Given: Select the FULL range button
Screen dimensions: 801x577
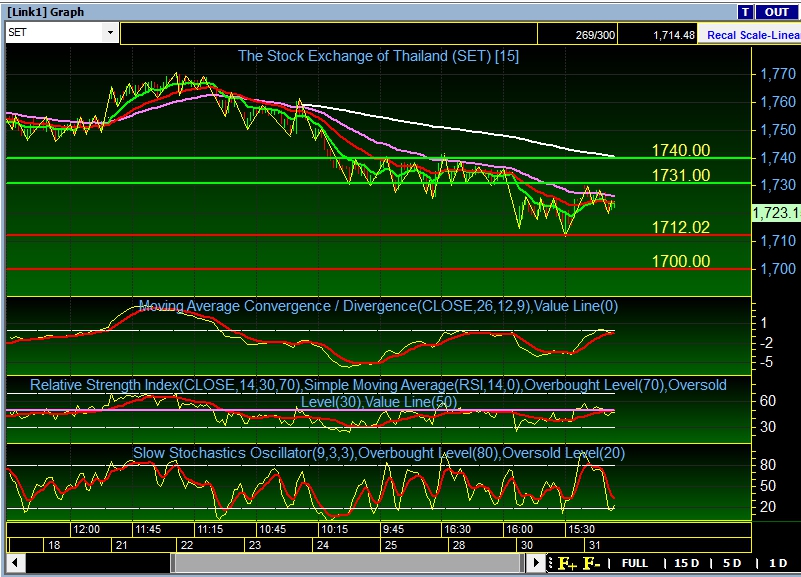Looking at the screenshot, I should coord(634,563).
